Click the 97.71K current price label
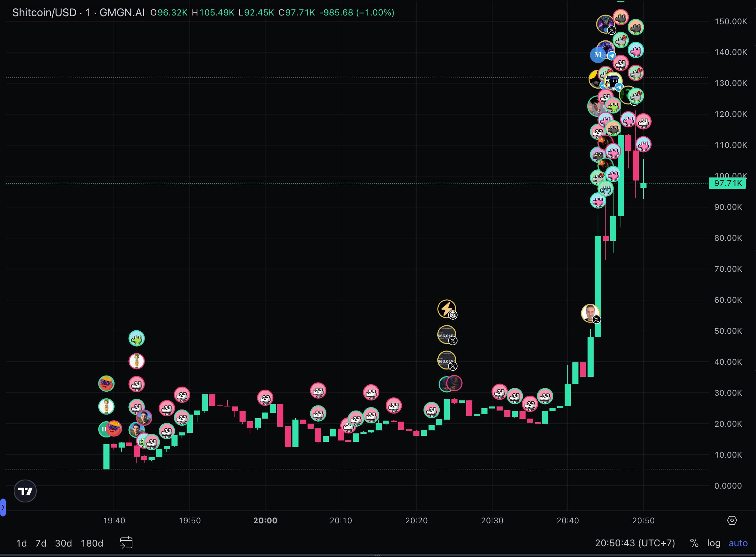The image size is (756, 557). 727,184
